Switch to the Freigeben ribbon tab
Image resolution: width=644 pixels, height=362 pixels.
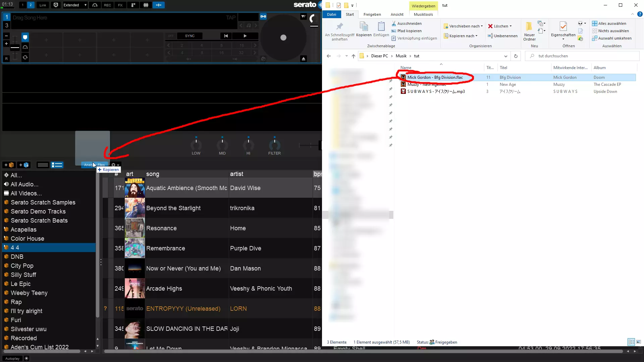[372, 14]
